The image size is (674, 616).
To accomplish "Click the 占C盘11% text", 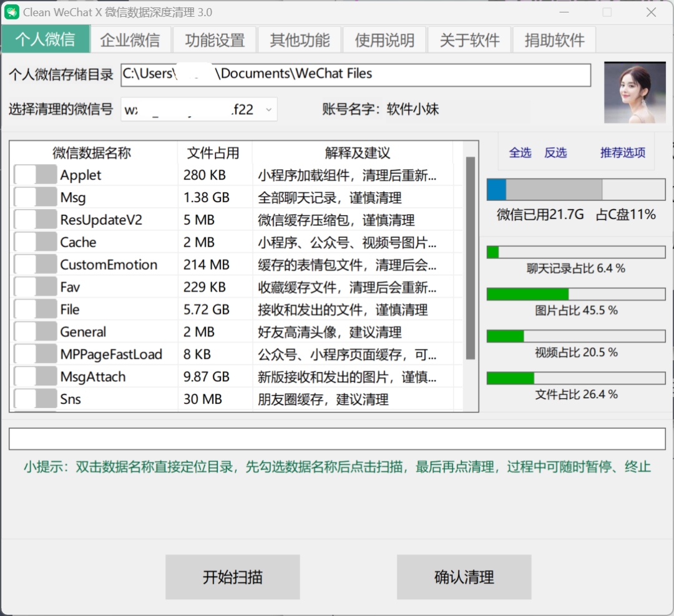I will pos(625,214).
